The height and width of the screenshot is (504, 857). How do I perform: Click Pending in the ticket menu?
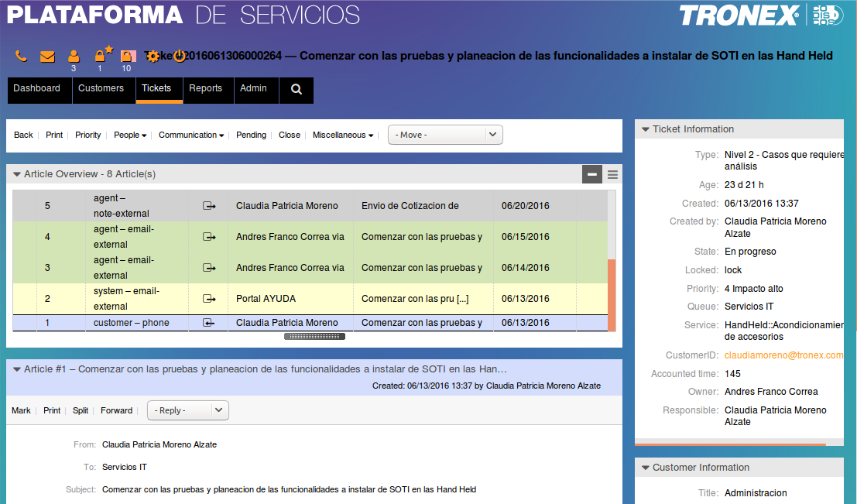[x=251, y=135]
